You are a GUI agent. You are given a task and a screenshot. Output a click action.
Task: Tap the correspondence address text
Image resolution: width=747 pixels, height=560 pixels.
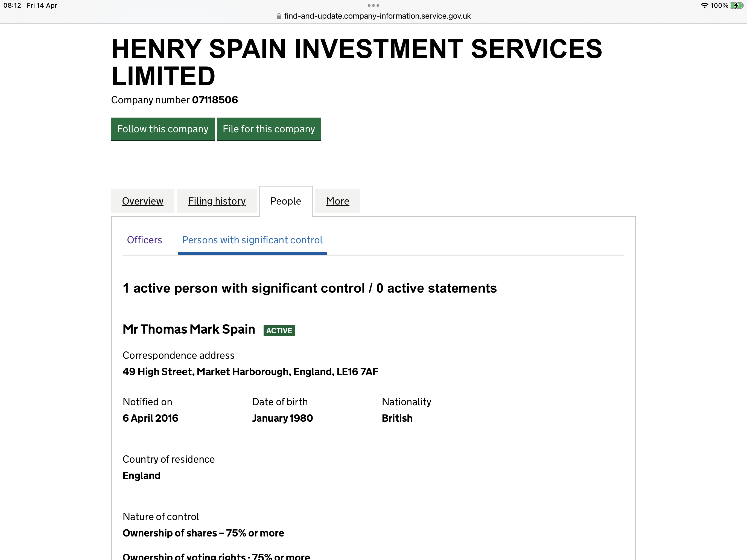[250, 372]
